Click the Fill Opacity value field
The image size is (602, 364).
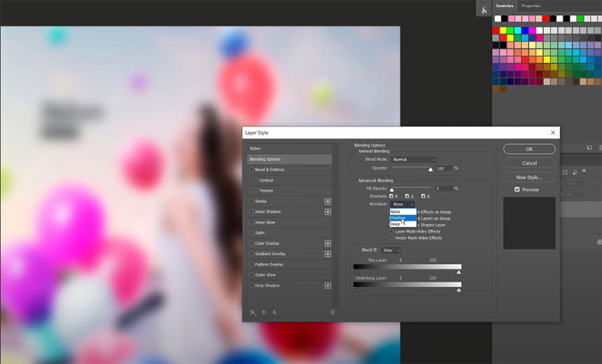[x=443, y=188]
